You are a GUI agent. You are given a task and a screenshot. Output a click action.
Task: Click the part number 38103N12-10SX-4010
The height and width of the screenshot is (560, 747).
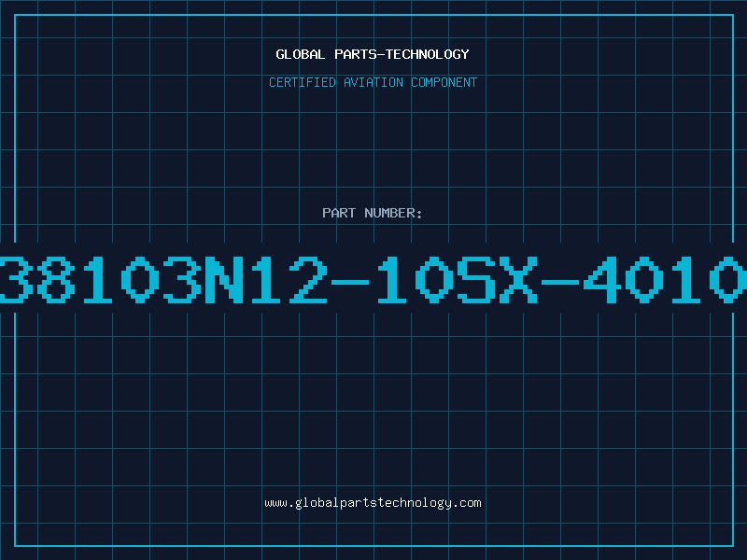373,279
